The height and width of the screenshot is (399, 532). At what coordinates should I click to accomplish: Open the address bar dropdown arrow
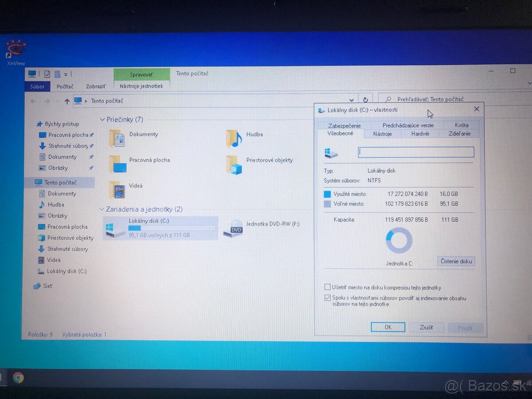click(352, 100)
